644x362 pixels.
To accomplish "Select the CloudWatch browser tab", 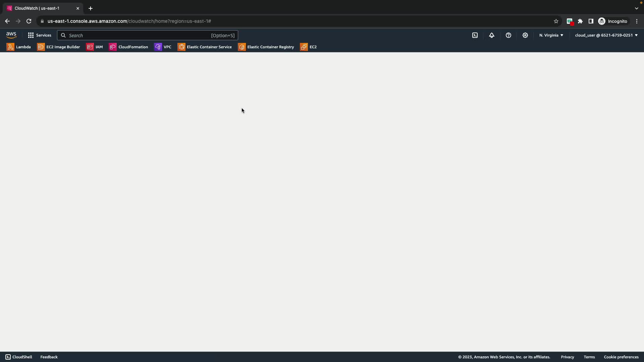I will tap(37, 8).
